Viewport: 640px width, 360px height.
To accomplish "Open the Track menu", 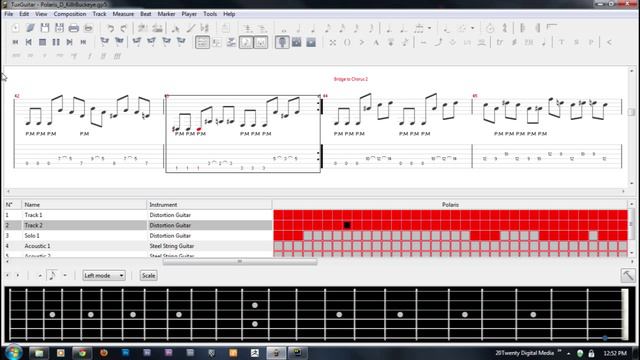I will click(x=99, y=14).
